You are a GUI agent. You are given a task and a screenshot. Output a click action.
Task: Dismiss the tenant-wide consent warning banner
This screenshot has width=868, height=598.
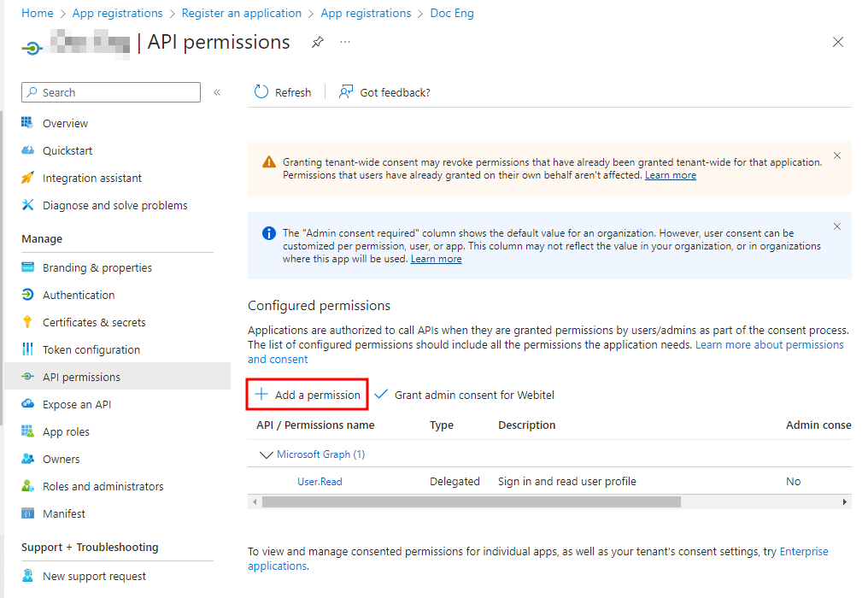tap(837, 155)
